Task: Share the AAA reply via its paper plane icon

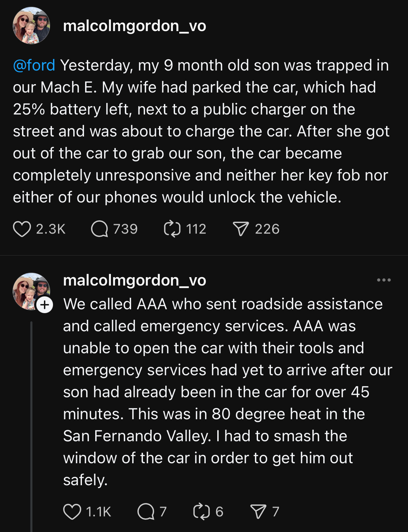Action: 258,512
